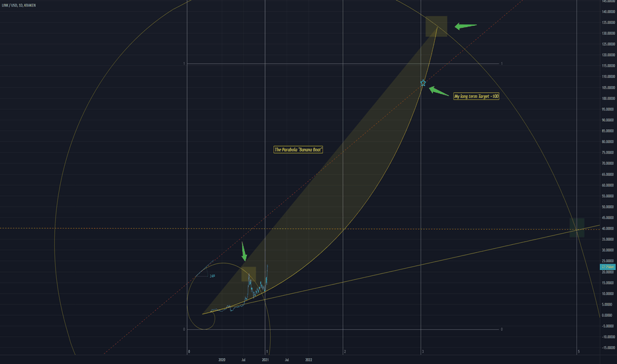Click the 130.00000 price axis label
Viewport: 617px width, 364px height.
point(608,34)
